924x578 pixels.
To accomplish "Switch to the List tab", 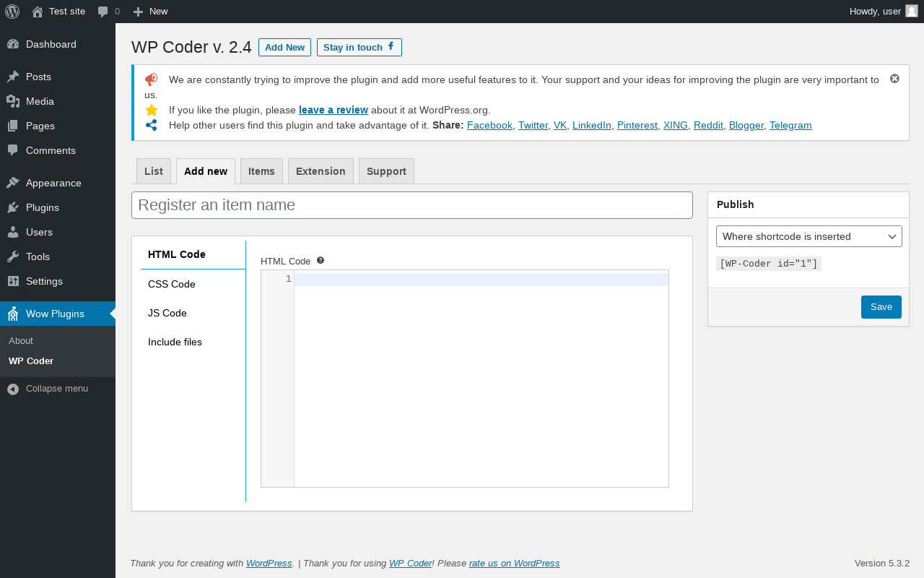I will pos(154,171).
